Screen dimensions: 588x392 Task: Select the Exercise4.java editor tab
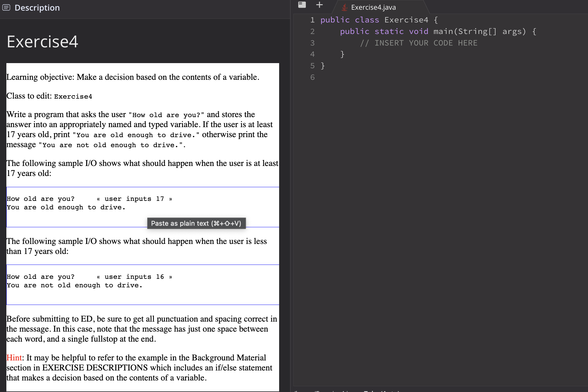[x=373, y=7]
